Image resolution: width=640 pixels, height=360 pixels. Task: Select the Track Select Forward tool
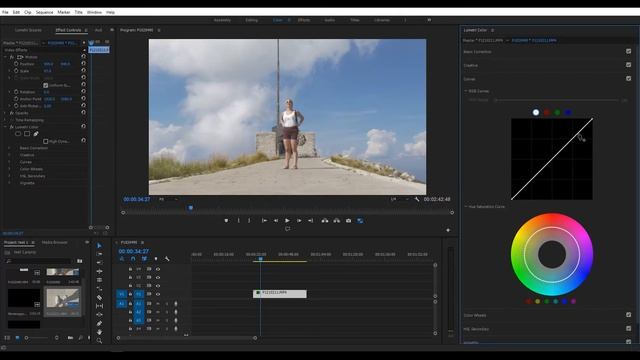99,254
